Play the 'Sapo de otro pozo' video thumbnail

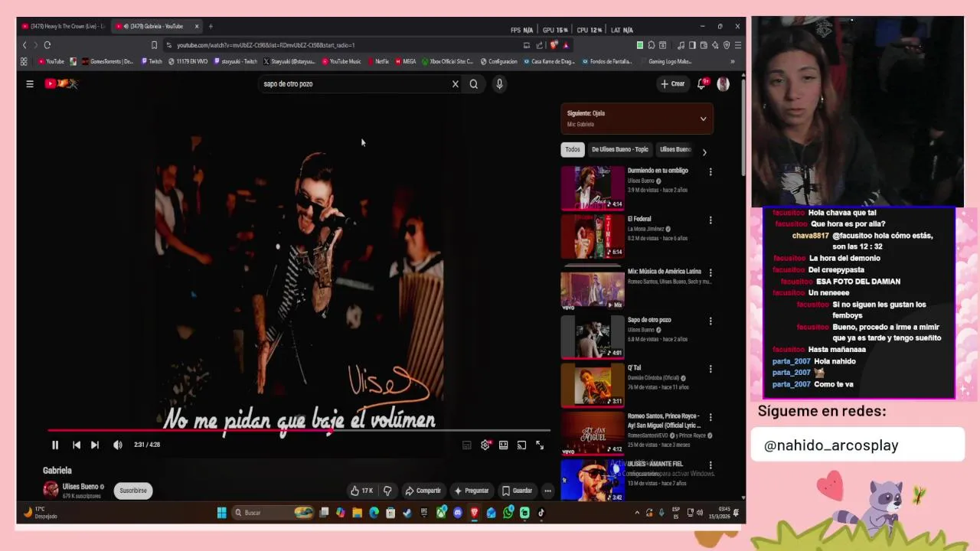pyautogui.click(x=593, y=337)
